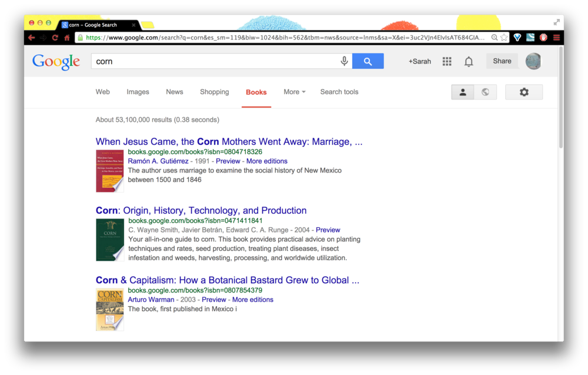The image size is (588, 375).
Task: Open the blue gem extension icon
Action: 517,38
